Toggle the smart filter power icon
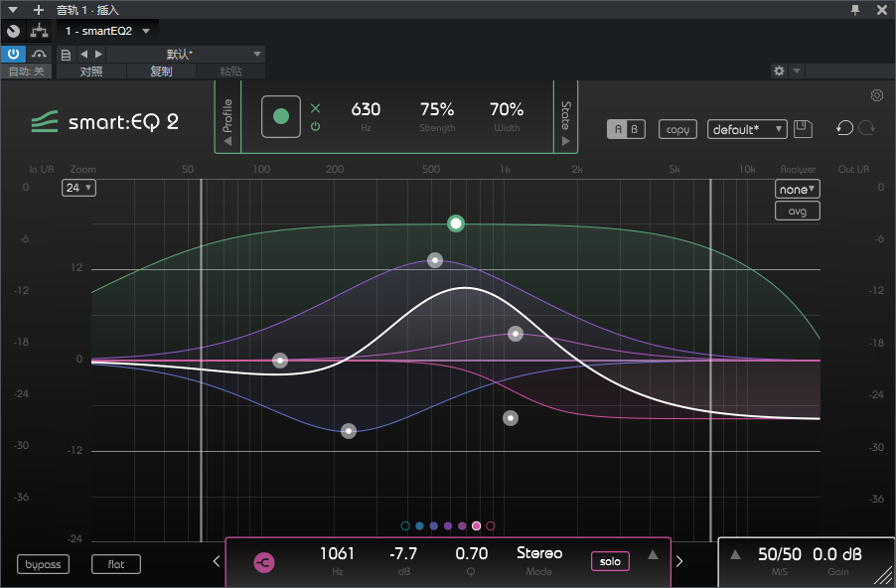This screenshot has height=588, width=896. point(316,126)
